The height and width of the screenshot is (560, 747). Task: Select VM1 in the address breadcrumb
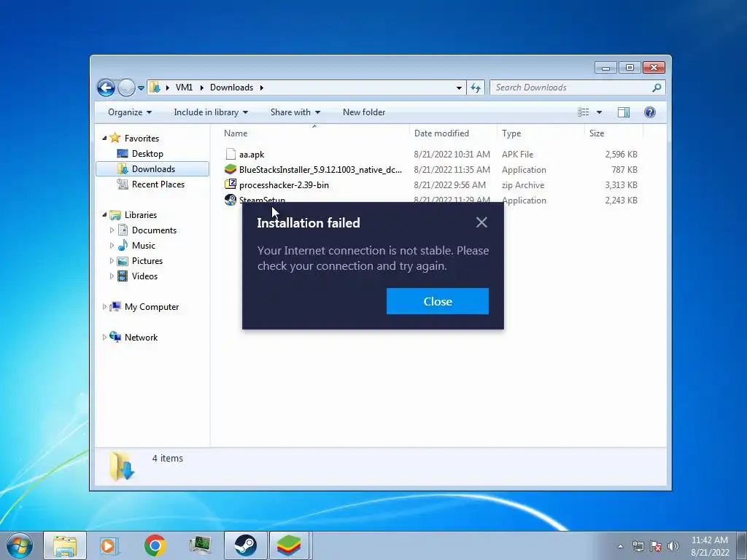click(184, 87)
